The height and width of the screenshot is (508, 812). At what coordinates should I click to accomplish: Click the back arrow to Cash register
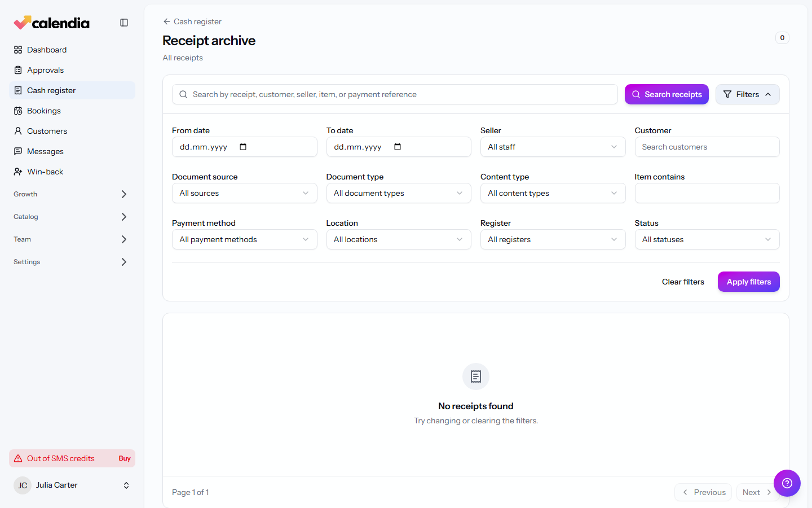(x=166, y=21)
